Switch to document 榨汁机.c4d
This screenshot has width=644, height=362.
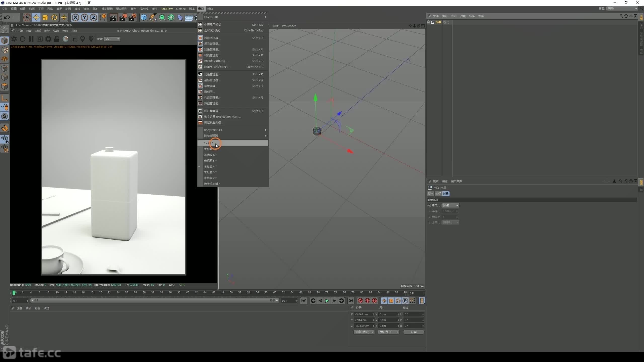(233, 184)
